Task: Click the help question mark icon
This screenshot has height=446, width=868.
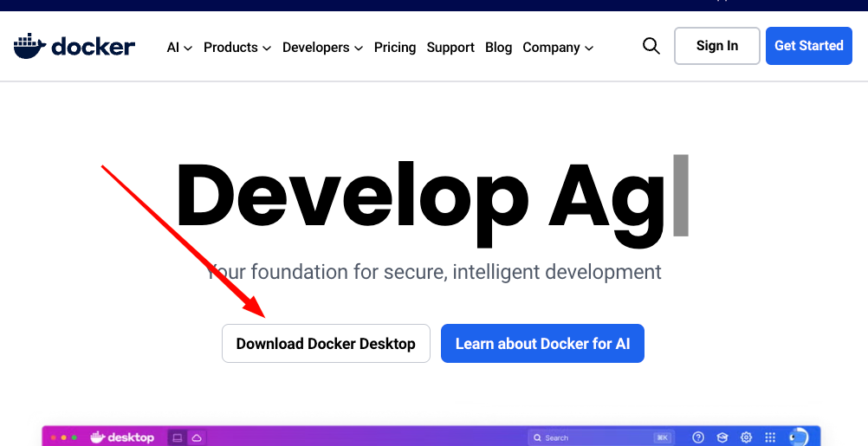Action: 698,438
